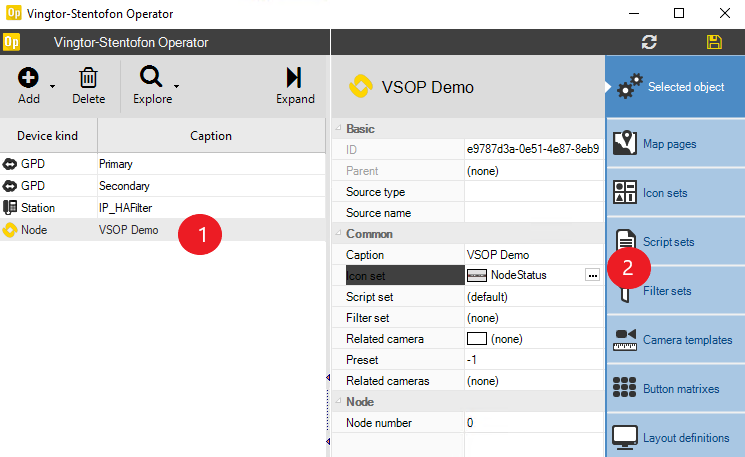Click the Explore magnifier icon
Viewport: 745px width, 457px height.
151,78
